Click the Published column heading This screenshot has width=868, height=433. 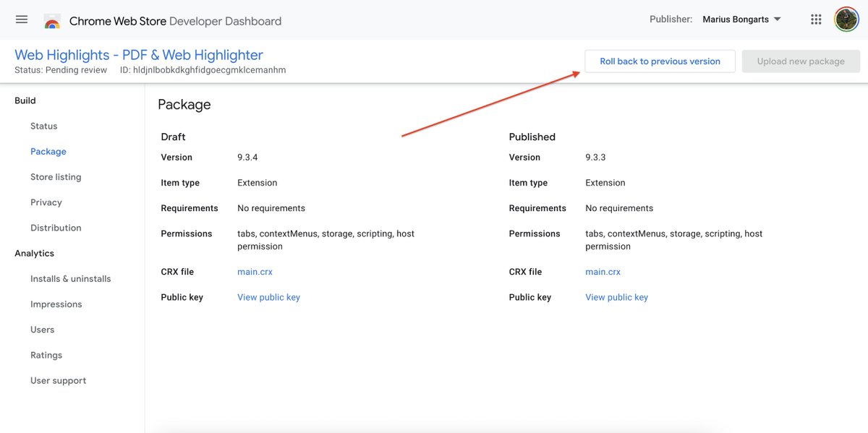(532, 137)
